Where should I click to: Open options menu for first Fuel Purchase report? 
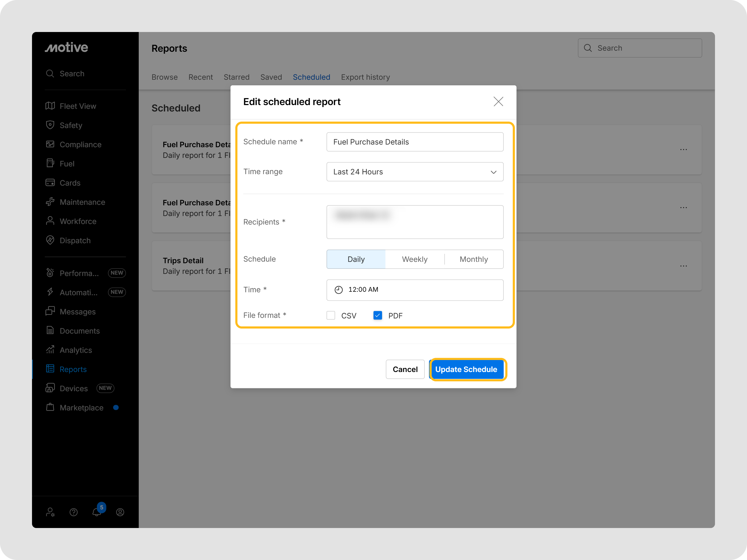[684, 150]
